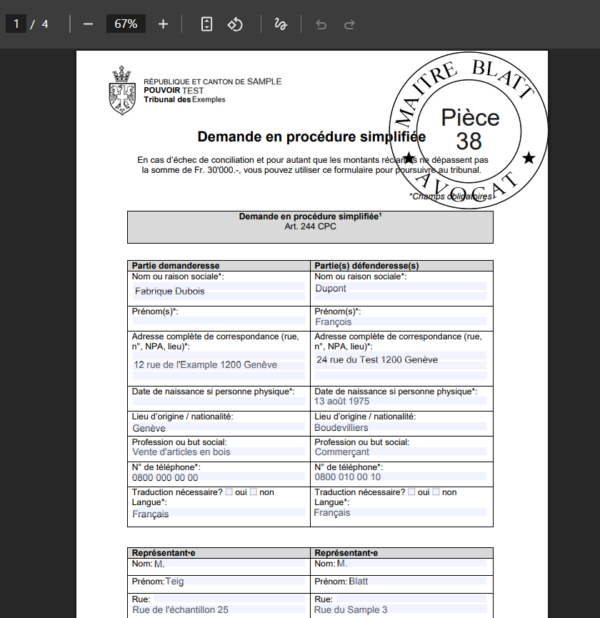
Task: Click phone field '0800 010 00 10'
Action: (x=401, y=477)
